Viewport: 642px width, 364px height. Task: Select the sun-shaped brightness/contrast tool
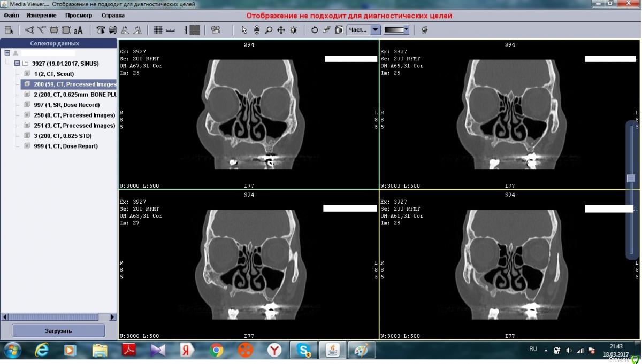pyautogui.click(x=293, y=30)
